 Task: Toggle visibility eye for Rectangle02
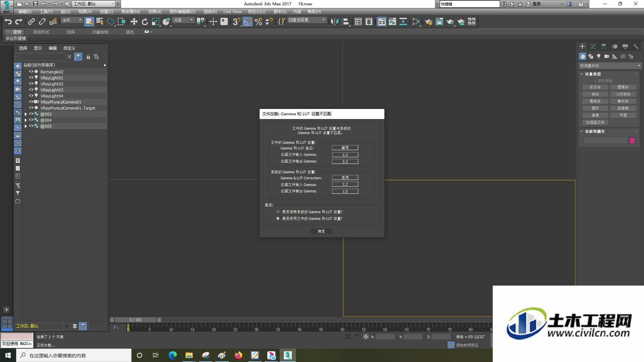31,72
